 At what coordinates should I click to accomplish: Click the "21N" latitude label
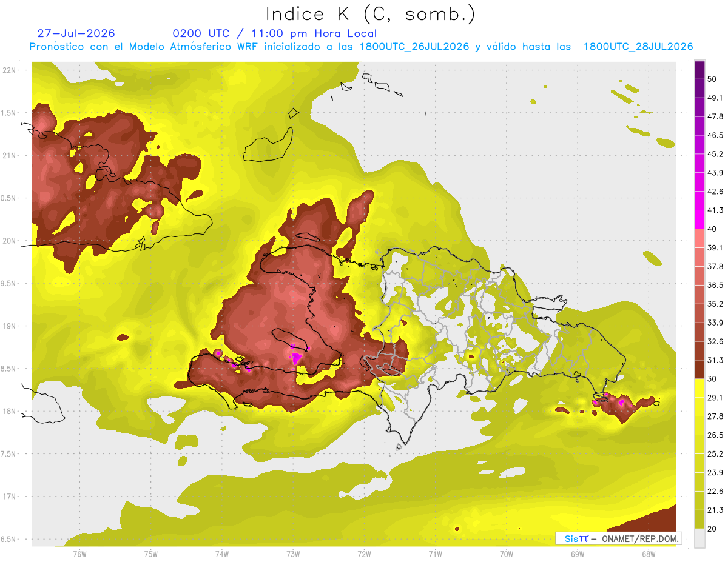pos(10,155)
